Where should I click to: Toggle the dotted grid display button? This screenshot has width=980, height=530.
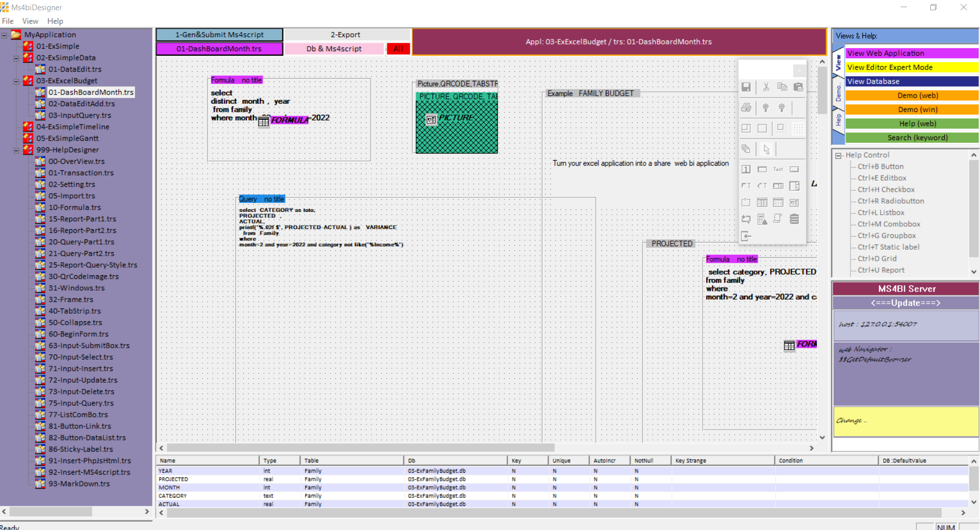pos(798,128)
